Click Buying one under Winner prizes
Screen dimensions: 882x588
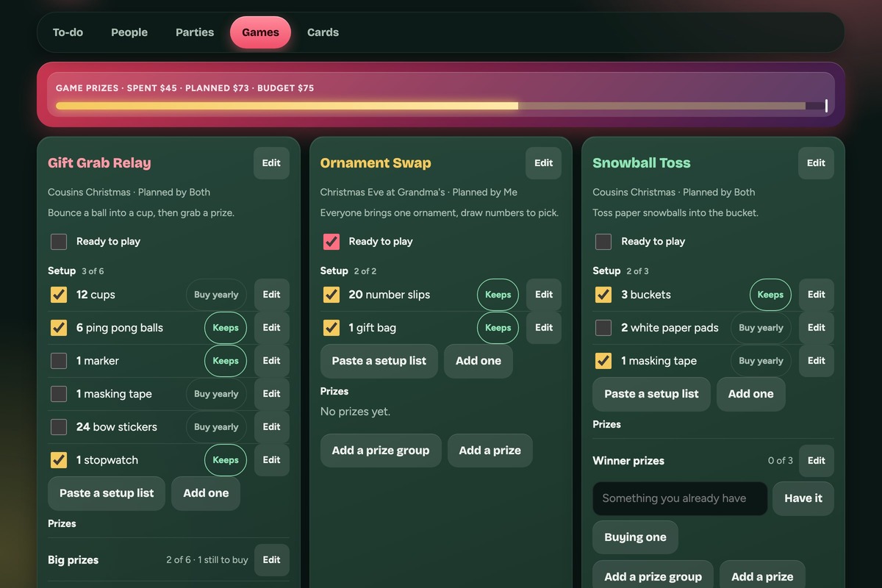[635, 537]
